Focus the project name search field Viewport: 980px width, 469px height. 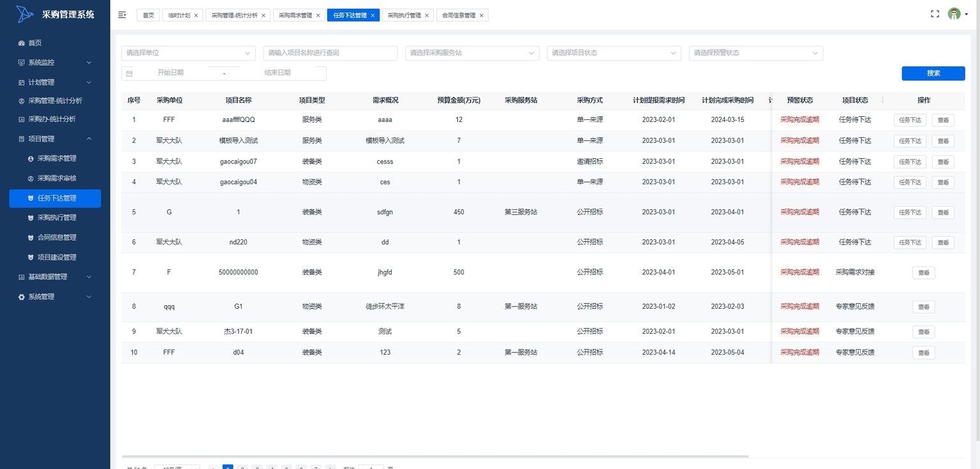point(330,53)
